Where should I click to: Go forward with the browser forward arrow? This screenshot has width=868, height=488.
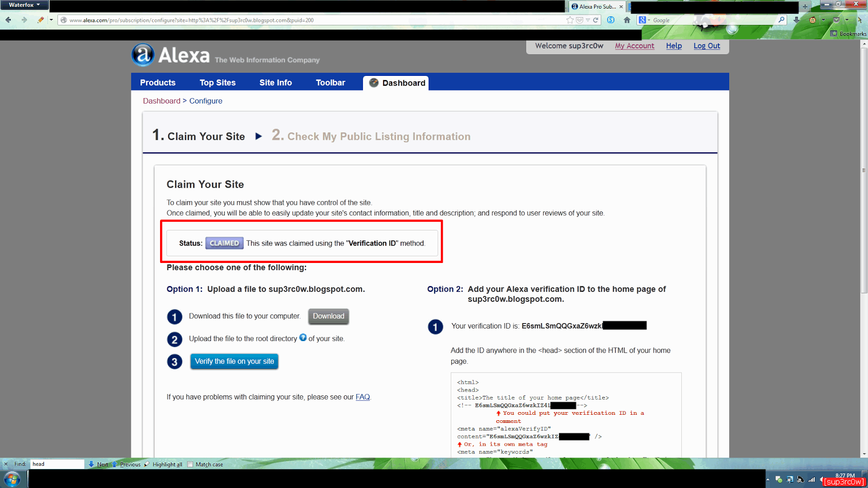24,20
